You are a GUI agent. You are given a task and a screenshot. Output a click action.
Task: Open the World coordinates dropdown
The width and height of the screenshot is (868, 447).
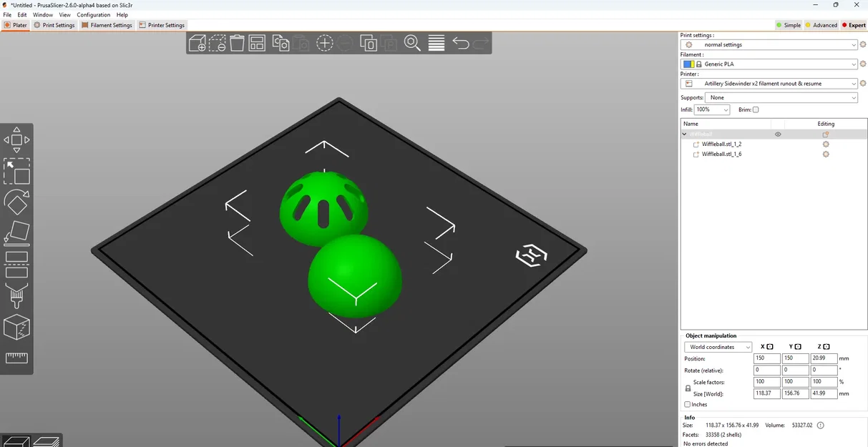point(718,347)
